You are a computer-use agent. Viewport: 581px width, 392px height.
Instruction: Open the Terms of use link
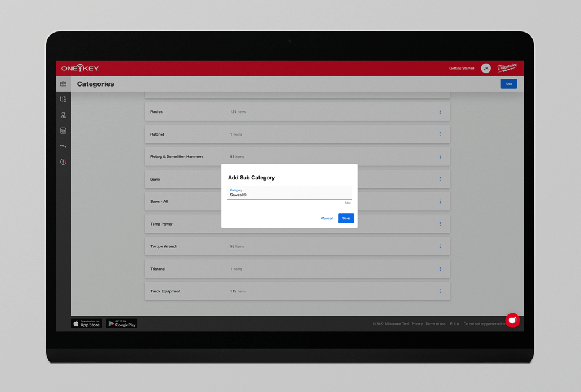coord(435,323)
